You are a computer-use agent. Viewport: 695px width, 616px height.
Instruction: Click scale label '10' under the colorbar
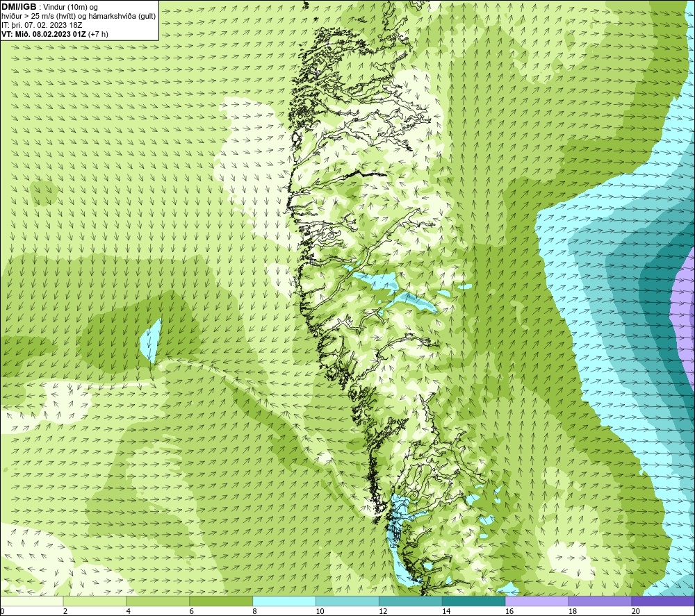coord(320,612)
